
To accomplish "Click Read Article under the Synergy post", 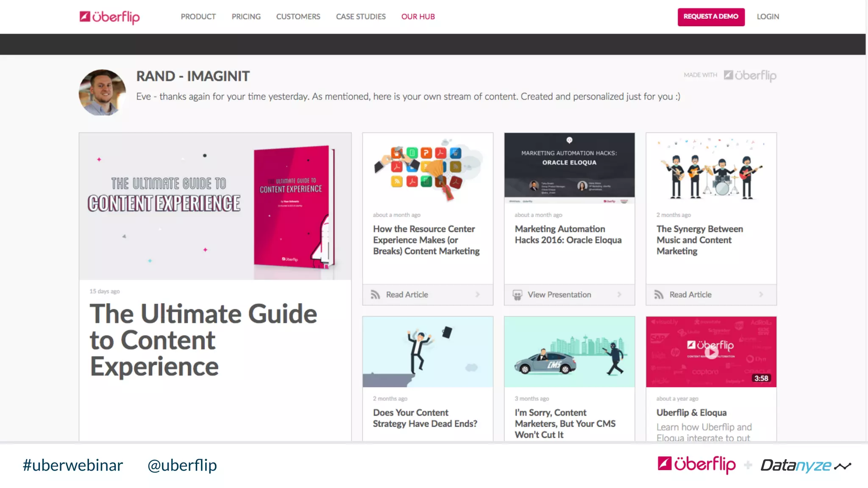I will tap(690, 294).
